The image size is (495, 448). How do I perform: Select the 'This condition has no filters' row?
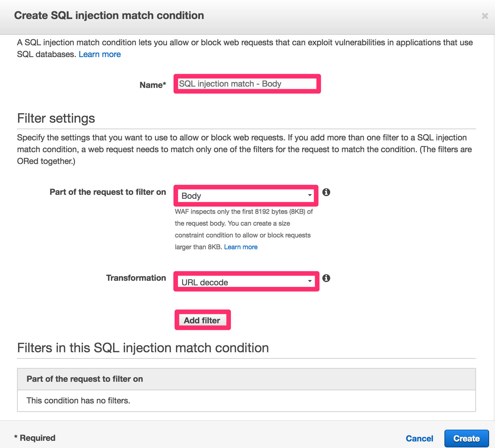pos(247,401)
